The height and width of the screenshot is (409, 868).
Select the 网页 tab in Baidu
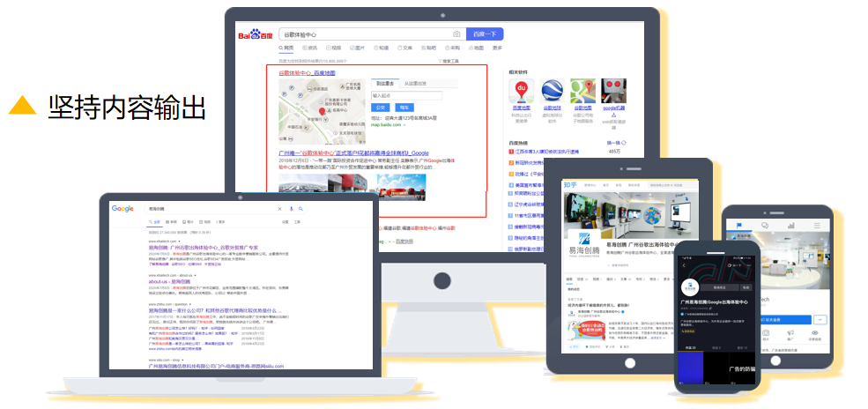(286, 48)
